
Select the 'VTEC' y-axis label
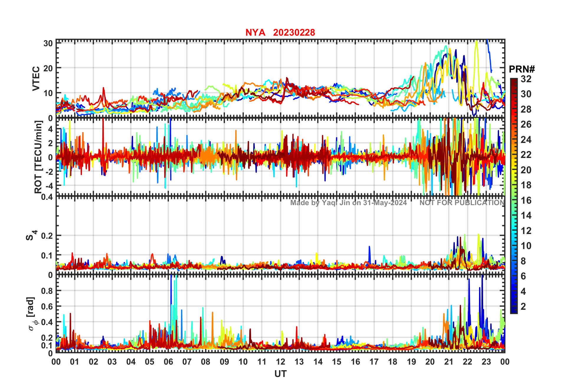(x=36, y=79)
